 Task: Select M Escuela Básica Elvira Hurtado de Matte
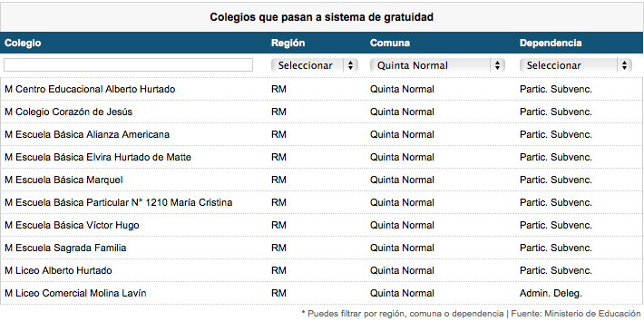[322, 157]
